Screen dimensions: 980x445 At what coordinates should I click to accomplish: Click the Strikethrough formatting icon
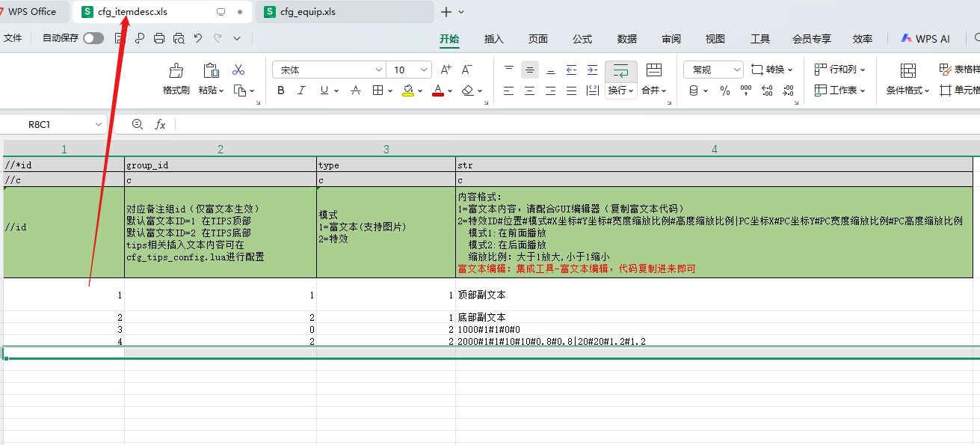(x=355, y=90)
